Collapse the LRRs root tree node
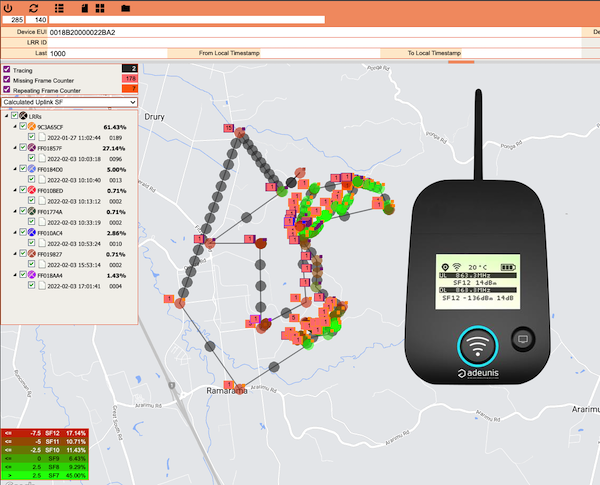This screenshot has height=485, width=600. point(5,117)
